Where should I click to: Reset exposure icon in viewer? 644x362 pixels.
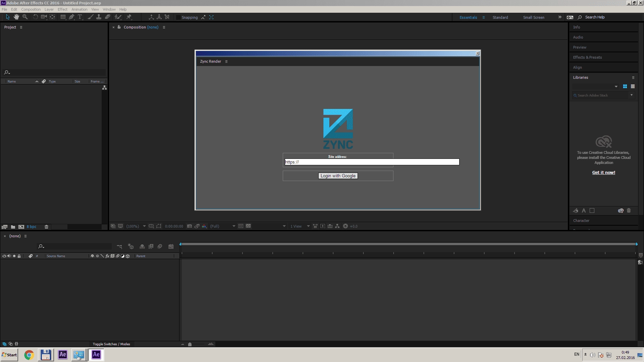click(x=345, y=226)
